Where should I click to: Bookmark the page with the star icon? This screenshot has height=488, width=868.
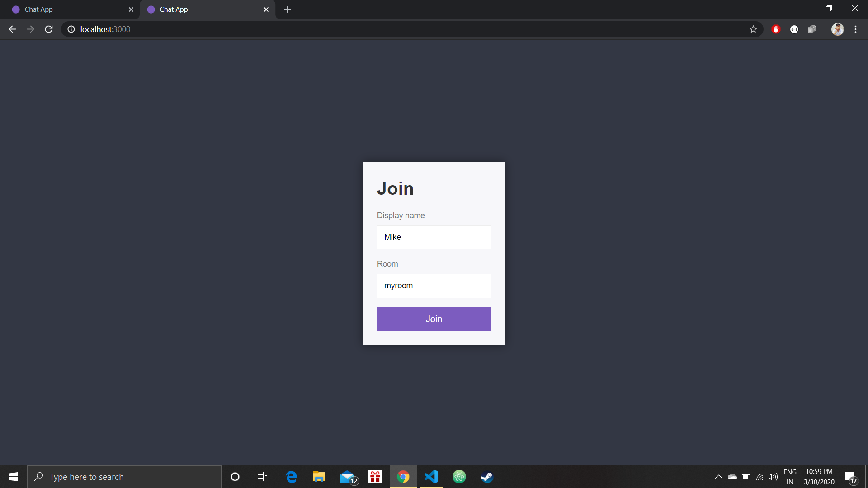tap(753, 29)
